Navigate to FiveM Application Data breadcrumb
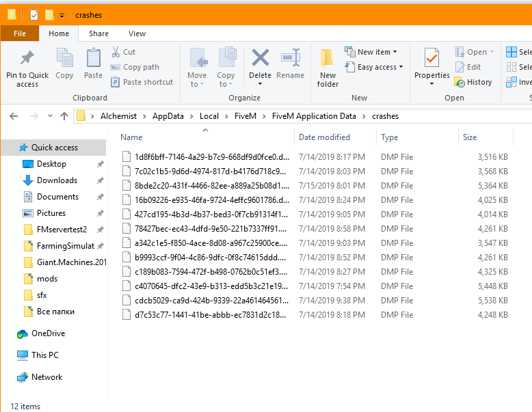This screenshot has height=412, width=532. [x=314, y=116]
